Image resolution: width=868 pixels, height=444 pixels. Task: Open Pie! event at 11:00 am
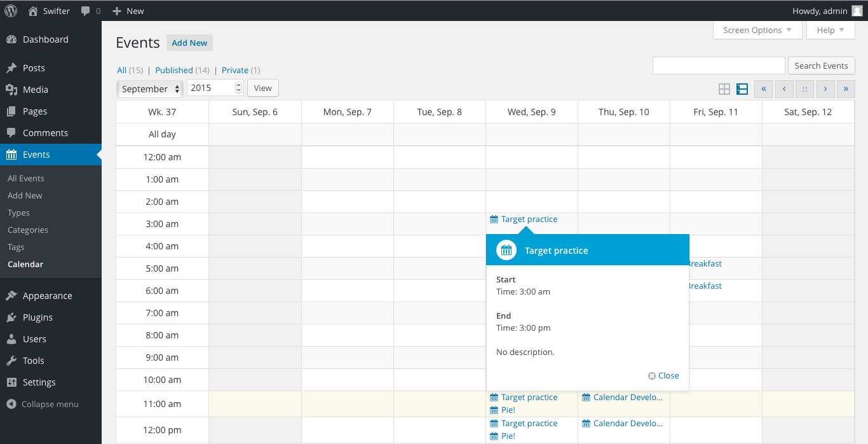503,410
